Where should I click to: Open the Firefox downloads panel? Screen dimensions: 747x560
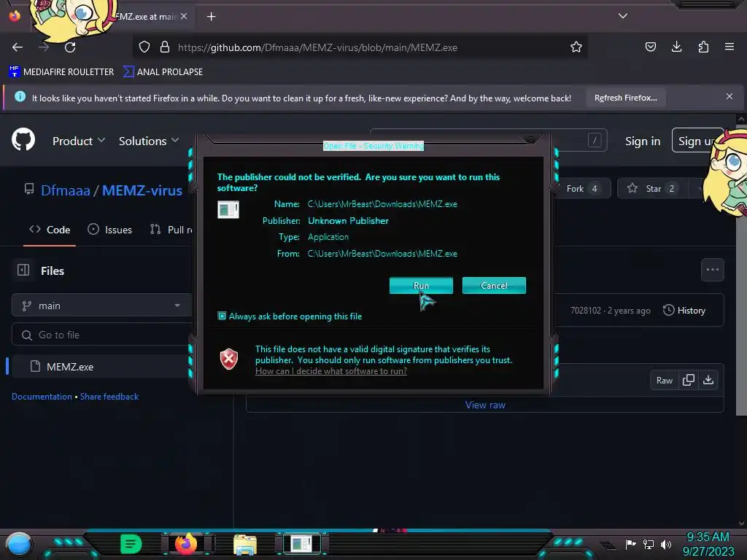coord(676,47)
